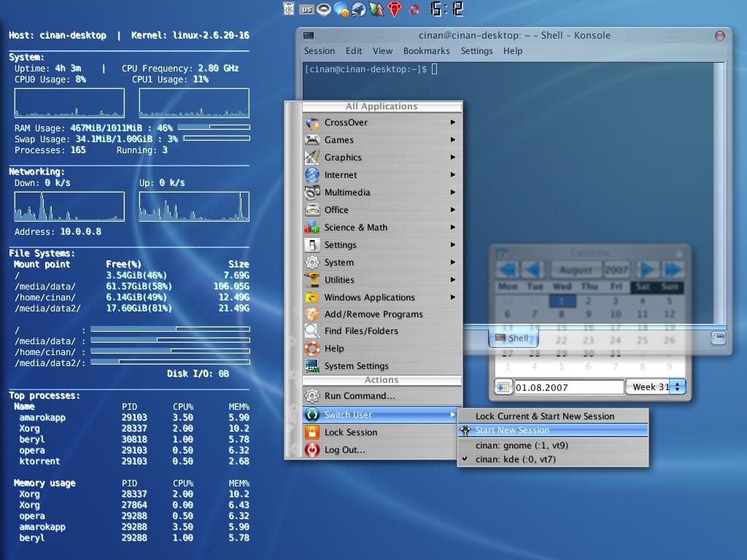This screenshot has height=560, width=747.
Task: Click the Run Command gear icon
Action: click(x=312, y=396)
